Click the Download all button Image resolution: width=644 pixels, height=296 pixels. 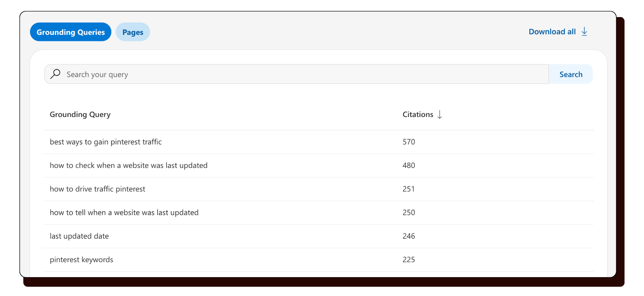point(552,32)
